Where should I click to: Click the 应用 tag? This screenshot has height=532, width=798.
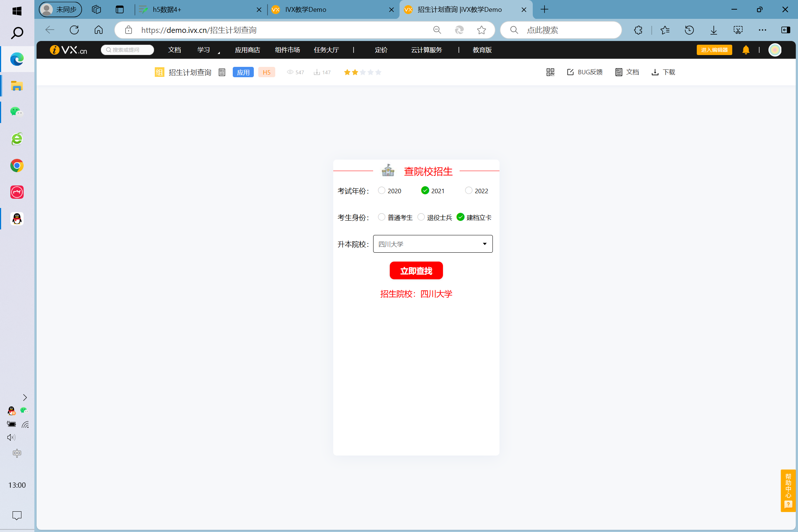[x=243, y=72]
